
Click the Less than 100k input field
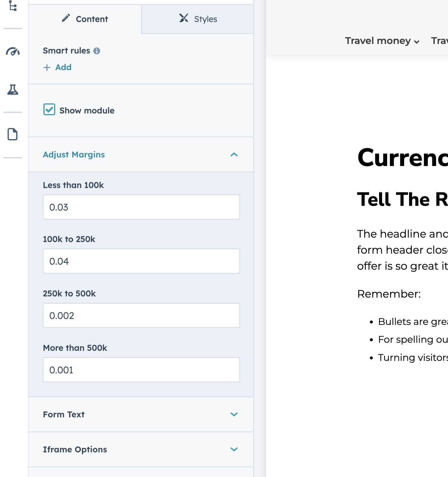tap(141, 207)
